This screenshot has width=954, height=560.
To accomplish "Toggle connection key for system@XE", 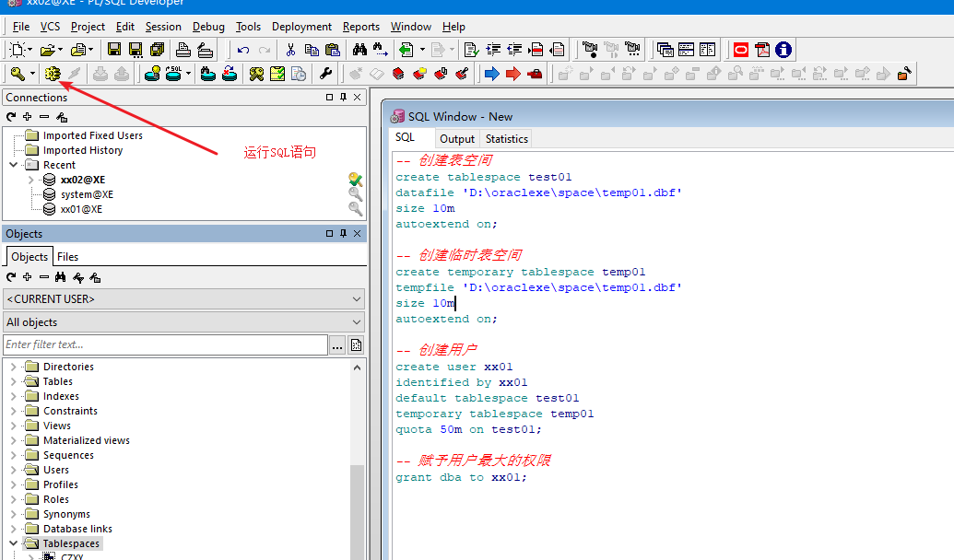I will (355, 194).
